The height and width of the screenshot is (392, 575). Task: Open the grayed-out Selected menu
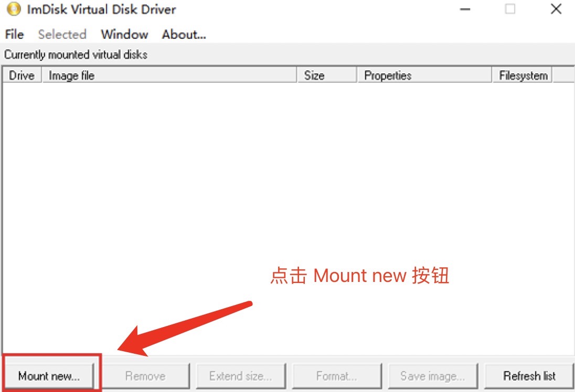click(x=62, y=35)
